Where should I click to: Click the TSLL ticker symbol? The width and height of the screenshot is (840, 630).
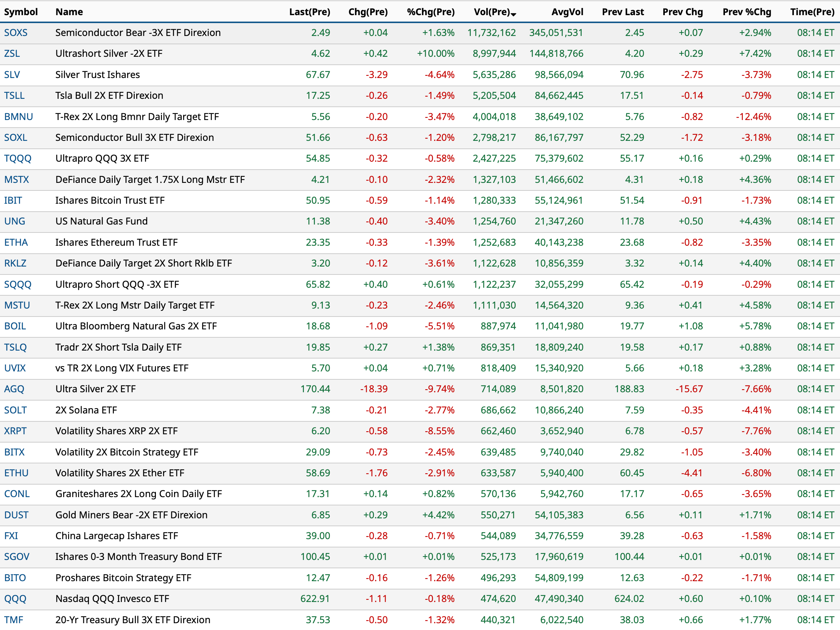[x=14, y=95]
